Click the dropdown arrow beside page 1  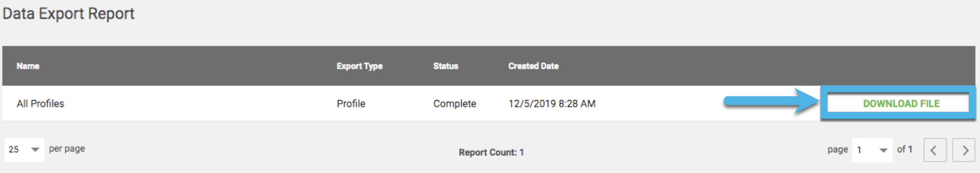(883, 150)
